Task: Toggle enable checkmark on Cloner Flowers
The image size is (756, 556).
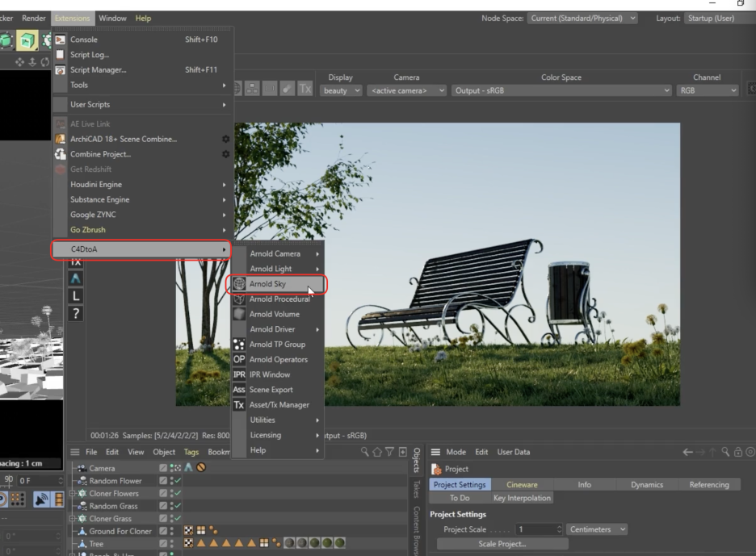Action: (x=178, y=493)
